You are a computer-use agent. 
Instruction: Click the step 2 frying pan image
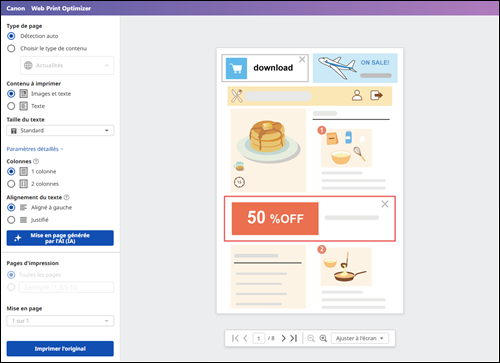click(346, 267)
